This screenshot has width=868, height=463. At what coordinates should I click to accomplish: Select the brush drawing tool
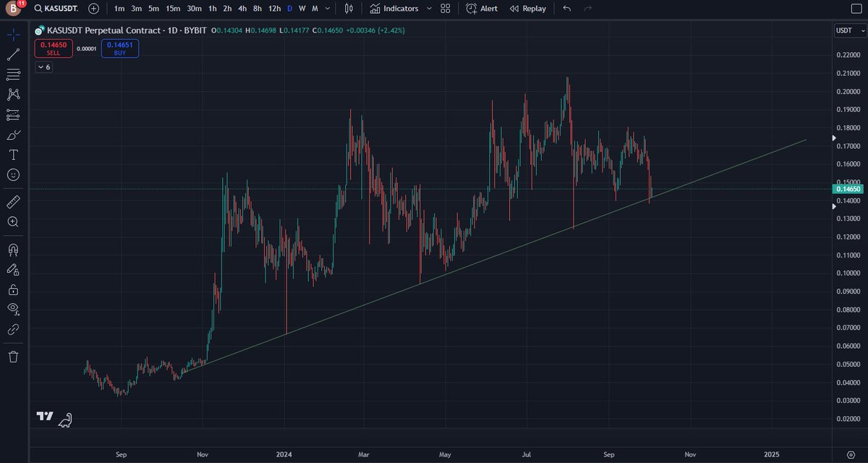[13, 135]
